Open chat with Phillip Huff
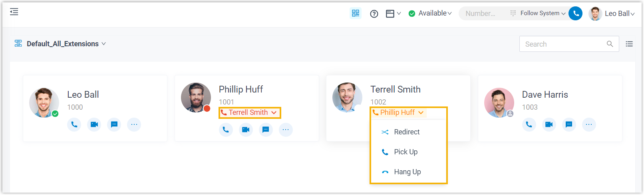 266,130
